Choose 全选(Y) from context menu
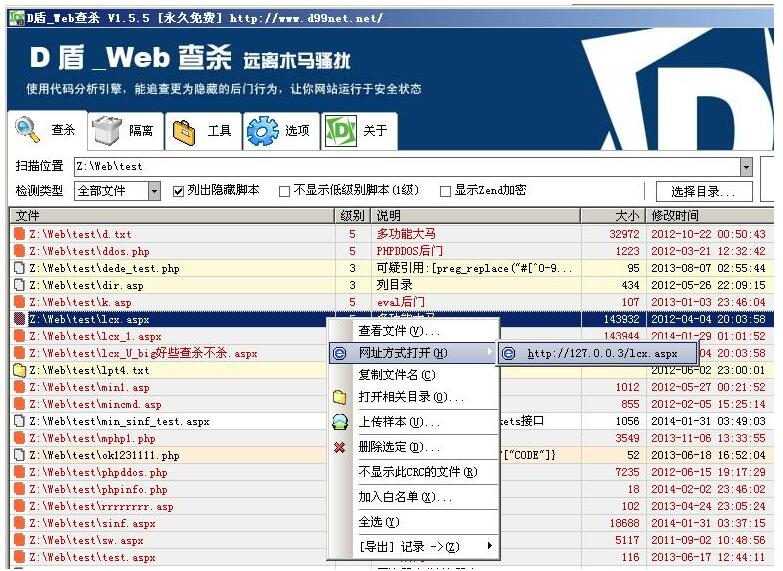Screen dimensions: 783x571 click(x=414, y=522)
